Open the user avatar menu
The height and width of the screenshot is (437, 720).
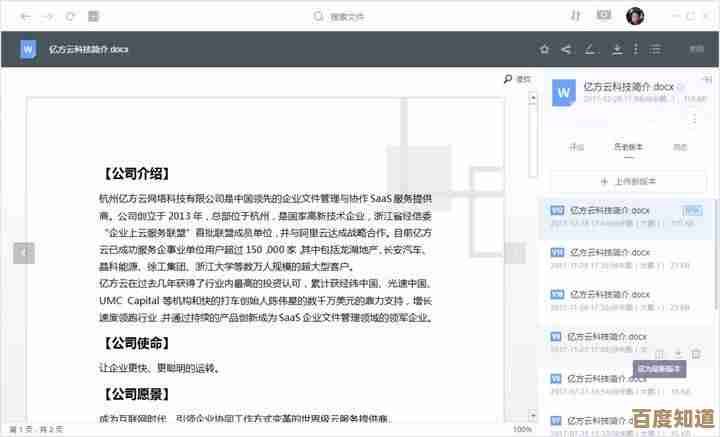(635, 16)
